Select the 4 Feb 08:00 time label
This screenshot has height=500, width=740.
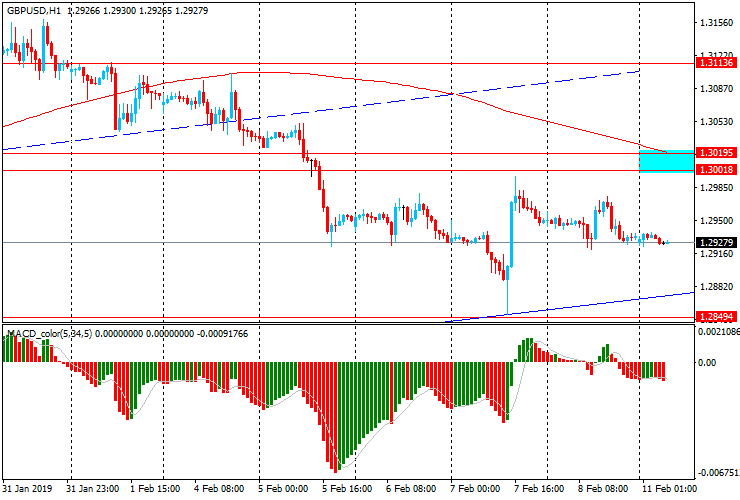[x=220, y=490]
